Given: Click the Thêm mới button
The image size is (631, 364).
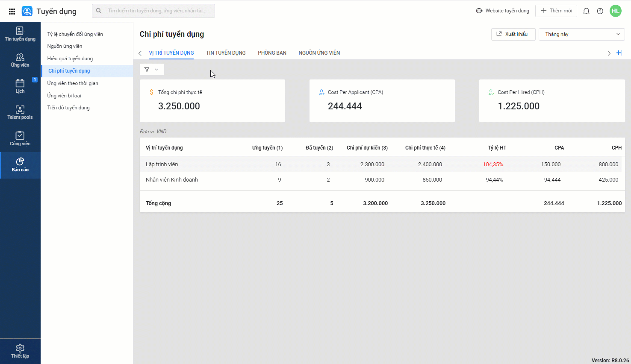Looking at the screenshot, I should [x=556, y=11].
